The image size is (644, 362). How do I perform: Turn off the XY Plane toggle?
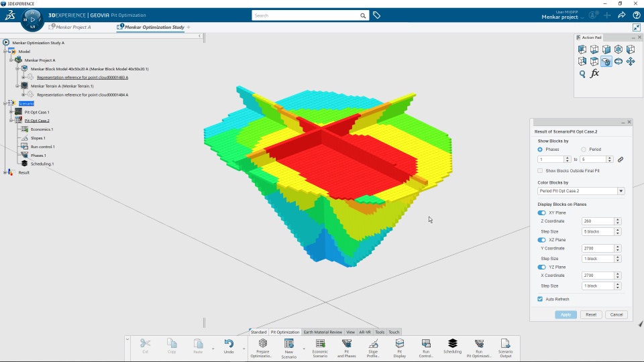click(x=541, y=213)
